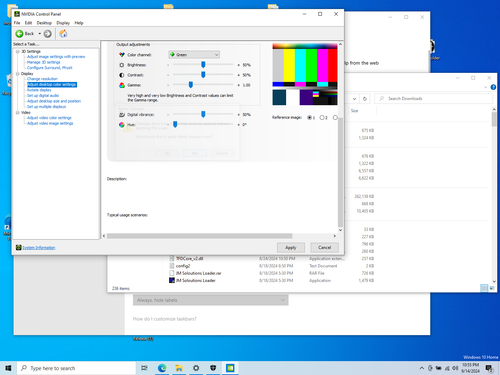Open 'Manage 3D settings' task

point(44,62)
